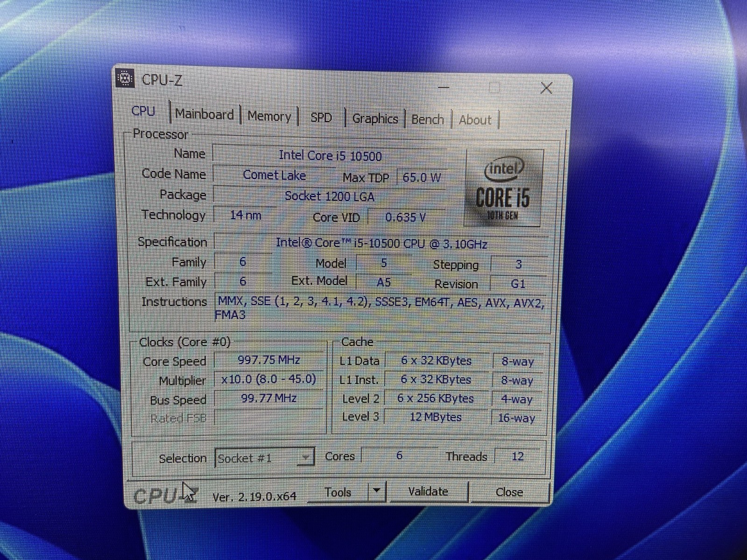The image size is (747, 560).
Task: Expand the Tools dropdown arrow
Action: (376, 491)
